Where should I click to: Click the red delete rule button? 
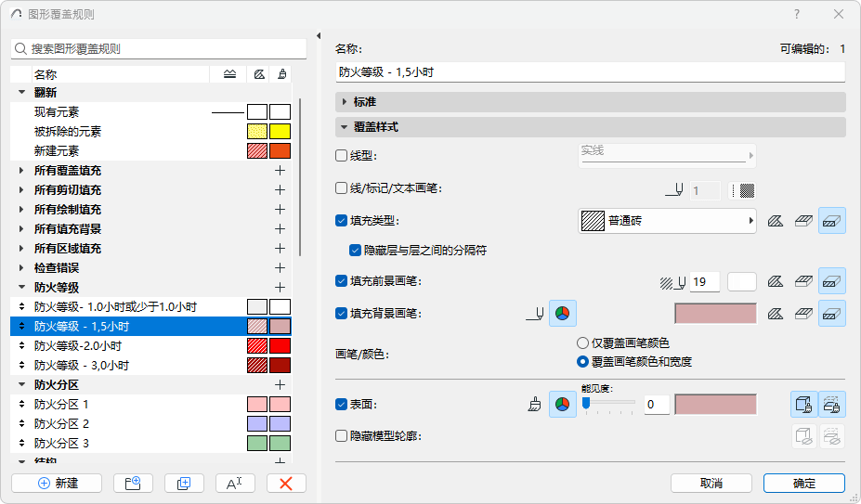point(286,484)
